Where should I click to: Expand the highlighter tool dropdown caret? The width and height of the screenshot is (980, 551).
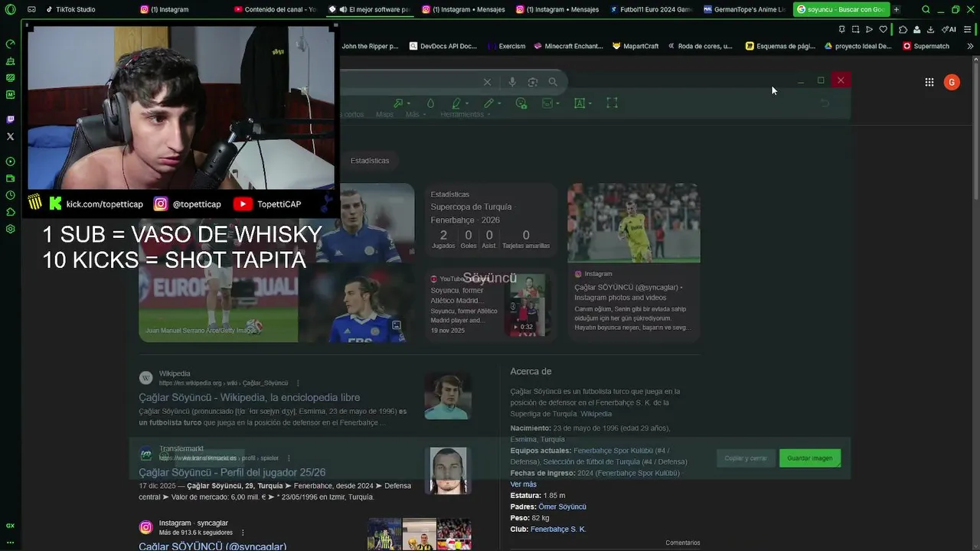[x=467, y=104]
